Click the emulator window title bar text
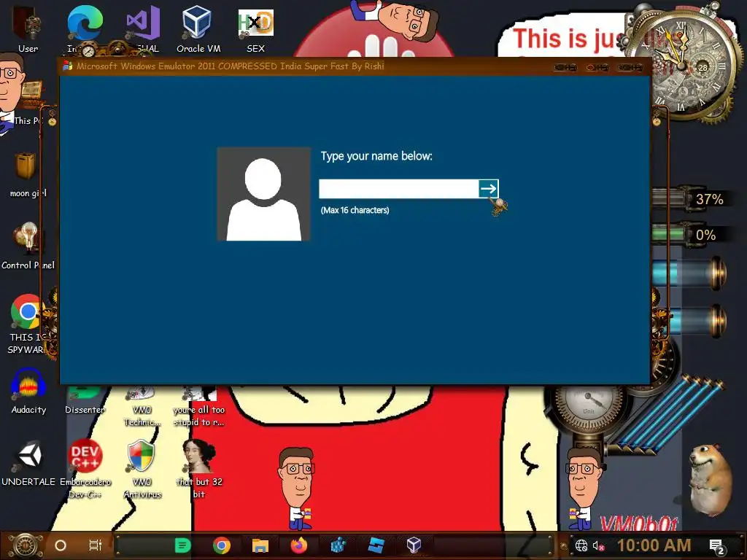 click(x=231, y=66)
